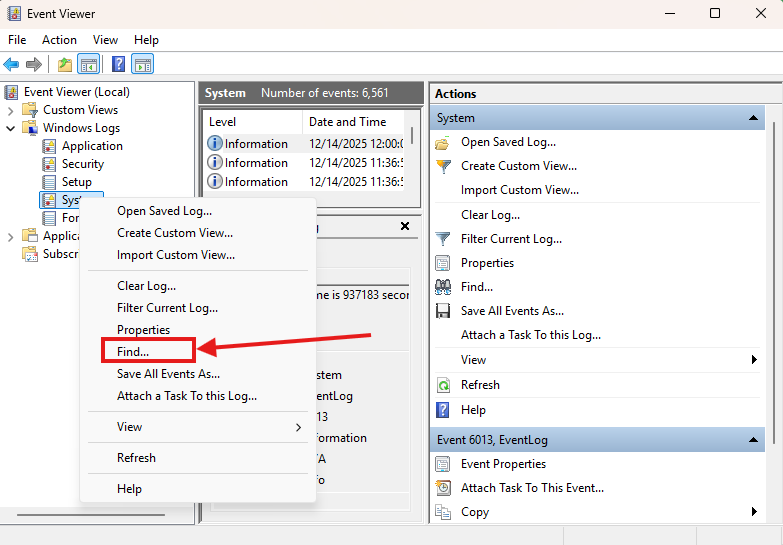Open the View menu in menu bar
This screenshot has height=545, width=783.
[105, 40]
